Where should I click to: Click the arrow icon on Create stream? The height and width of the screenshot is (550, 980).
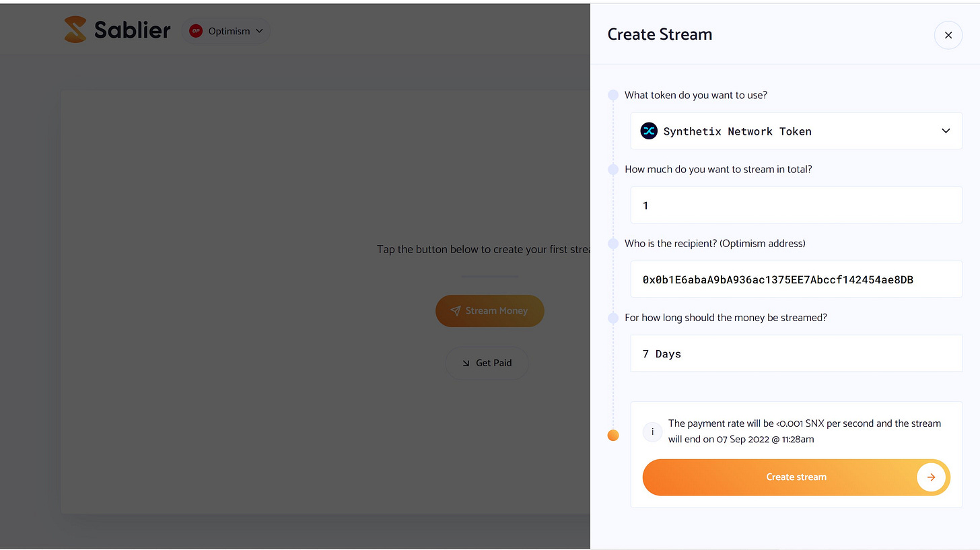tap(931, 477)
